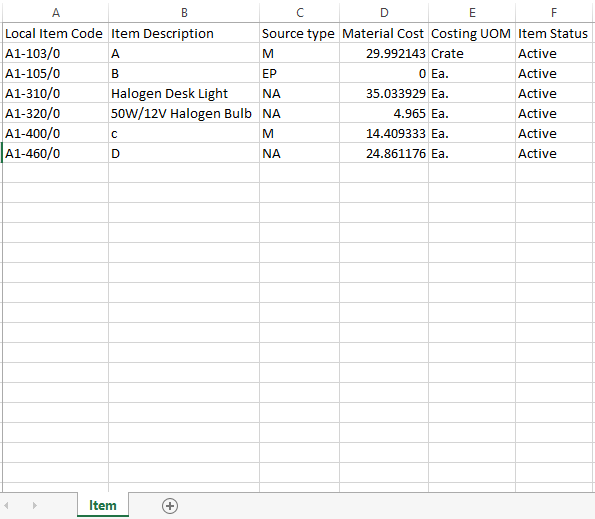This screenshot has width=595, height=519.
Task: Select the 14.409333 material cost cell
Action: pos(384,133)
